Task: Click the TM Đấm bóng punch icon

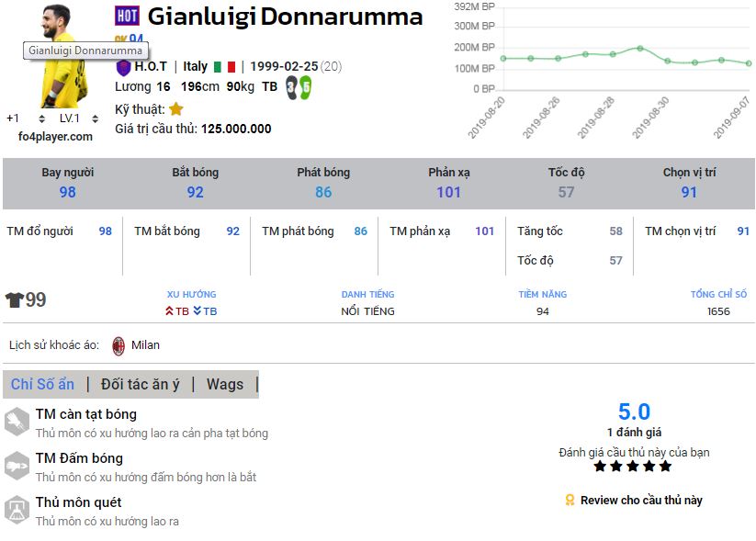Action: pyautogui.click(x=17, y=467)
